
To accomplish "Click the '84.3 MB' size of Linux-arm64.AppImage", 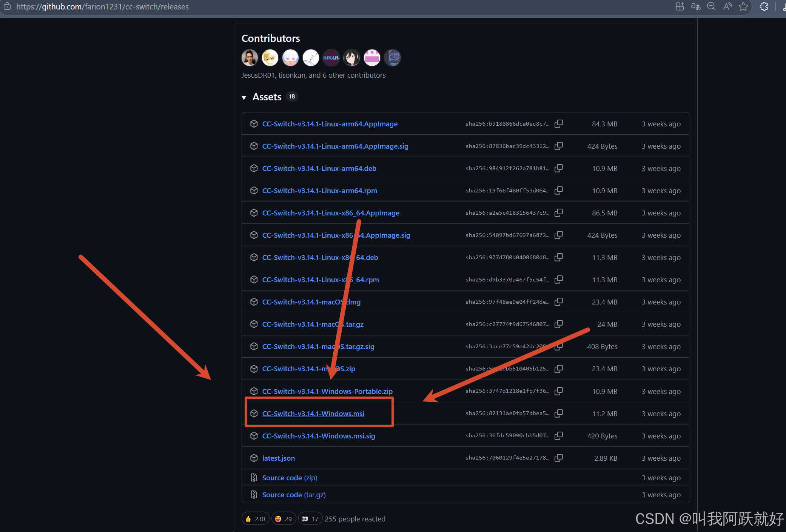I will [604, 124].
